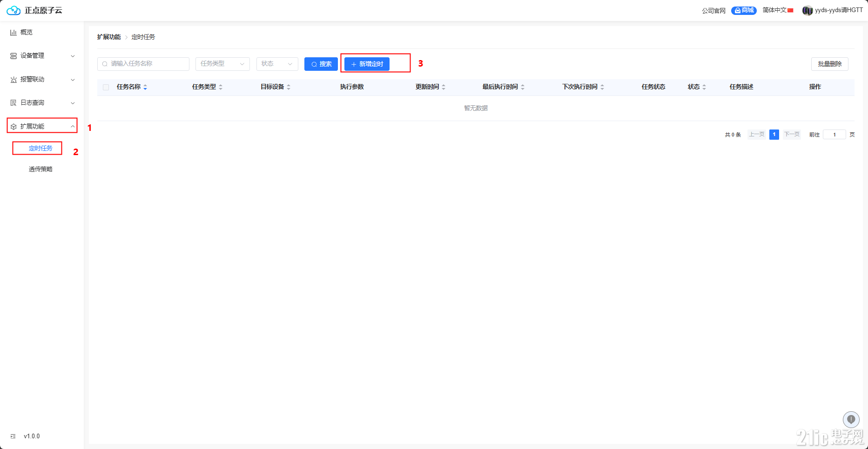Collapse the 扩展功能 menu
Viewport: 868px width, 449px height.
tap(42, 126)
